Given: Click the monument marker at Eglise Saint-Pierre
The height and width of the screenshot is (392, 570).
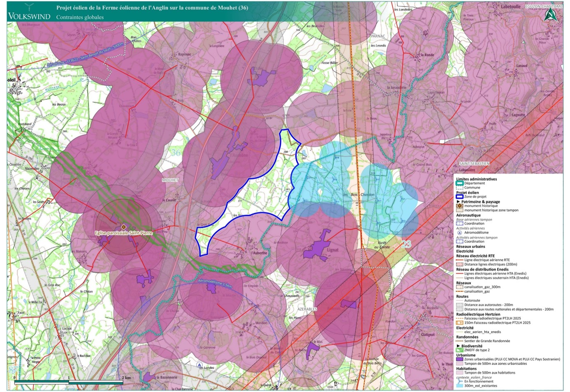Looking at the screenshot, I should [x=123, y=227].
